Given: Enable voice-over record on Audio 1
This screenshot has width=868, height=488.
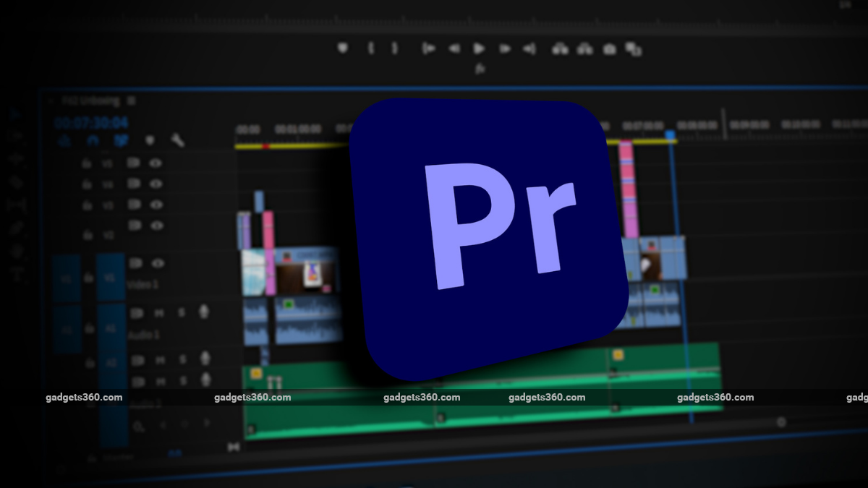Looking at the screenshot, I should pos(203,312).
